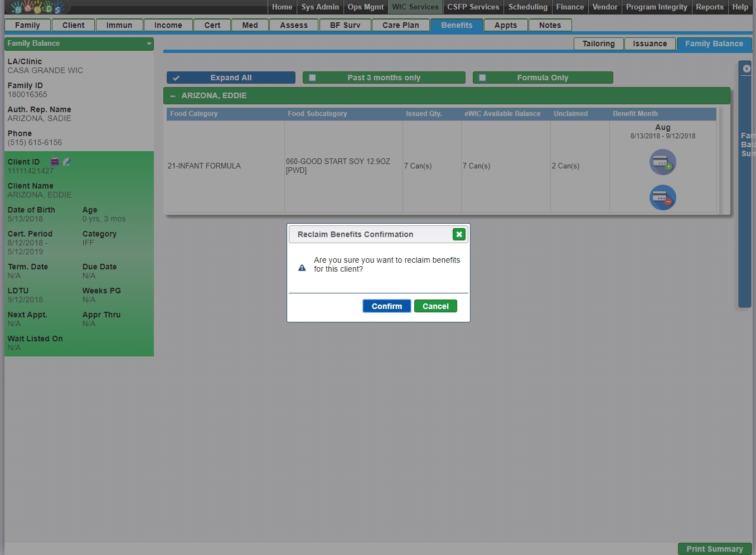Check the Formula Only option
Screen dimensions: 756x555
[x=483, y=78]
